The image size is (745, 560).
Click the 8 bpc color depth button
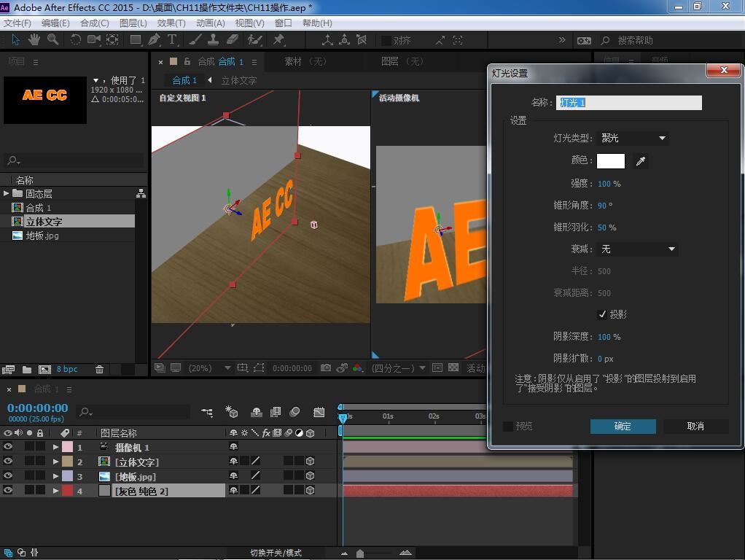point(67,370)
